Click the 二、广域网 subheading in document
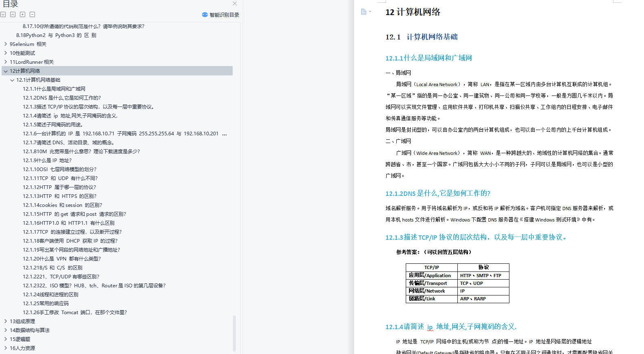This screenshot has width=644, height=354. pyautogui.click(x=398, y=141)
